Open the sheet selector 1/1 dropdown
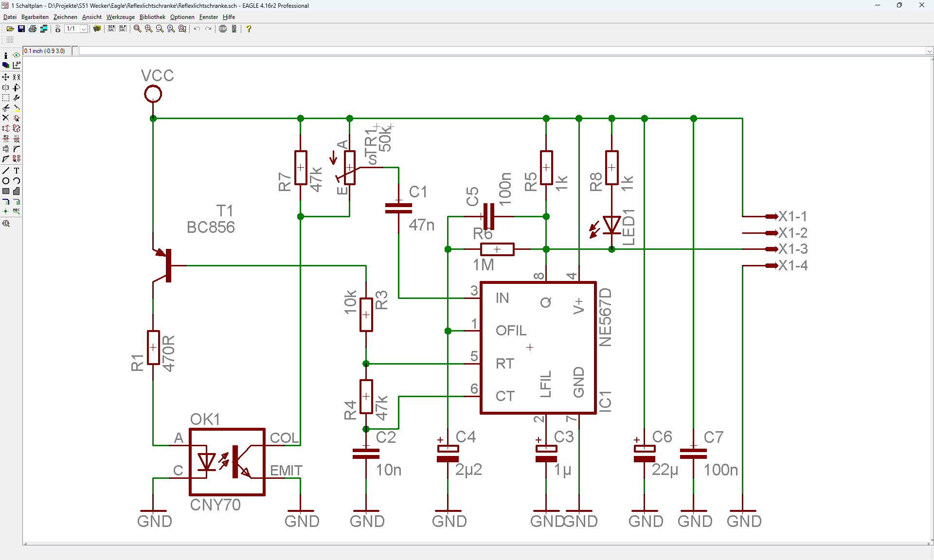Viewport: 934px width, 560px height. [84, 29]
